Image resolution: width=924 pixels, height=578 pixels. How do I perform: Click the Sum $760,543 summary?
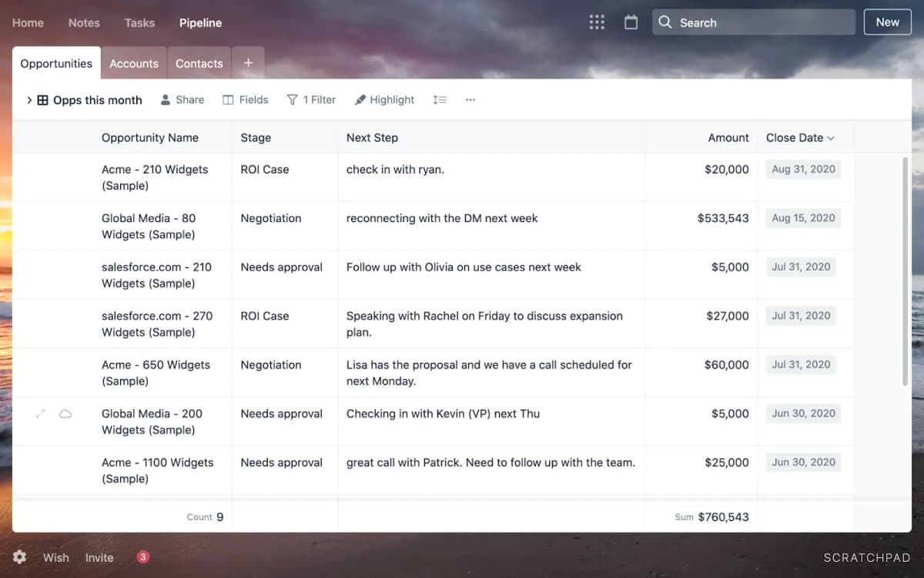click(711, 517)
